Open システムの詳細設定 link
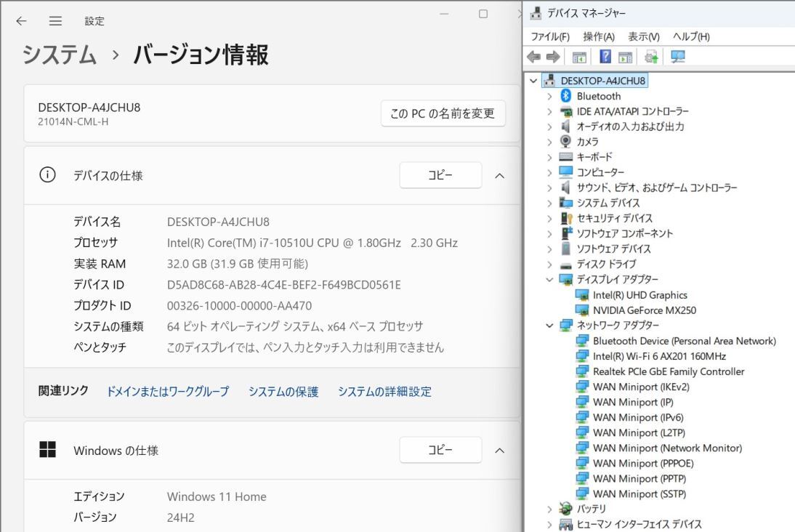The width and height of the screenshot is (795, 532). [385, 392]
